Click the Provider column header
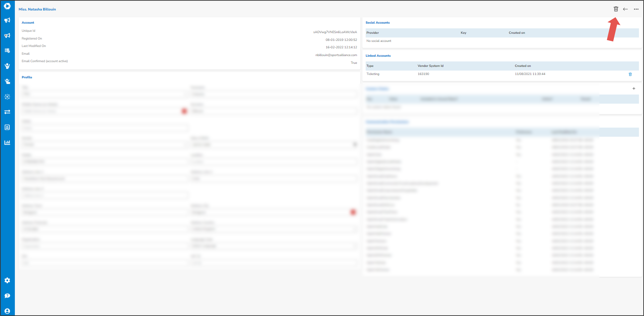 click(x=372, y=33)
